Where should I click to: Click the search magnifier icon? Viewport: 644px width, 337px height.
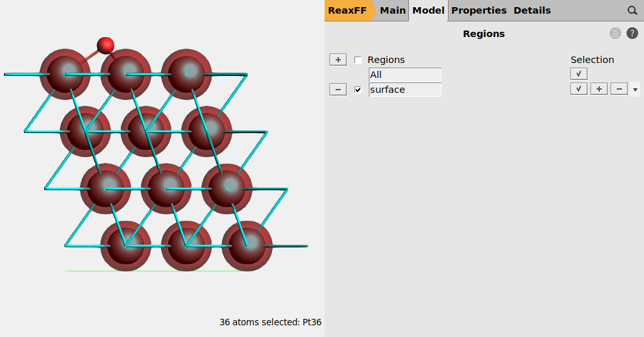[632, 10]
